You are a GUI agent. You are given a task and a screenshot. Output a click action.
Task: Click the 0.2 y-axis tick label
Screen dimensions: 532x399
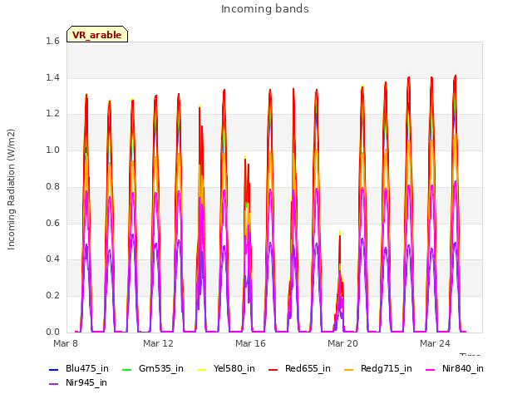click(52, 296)
